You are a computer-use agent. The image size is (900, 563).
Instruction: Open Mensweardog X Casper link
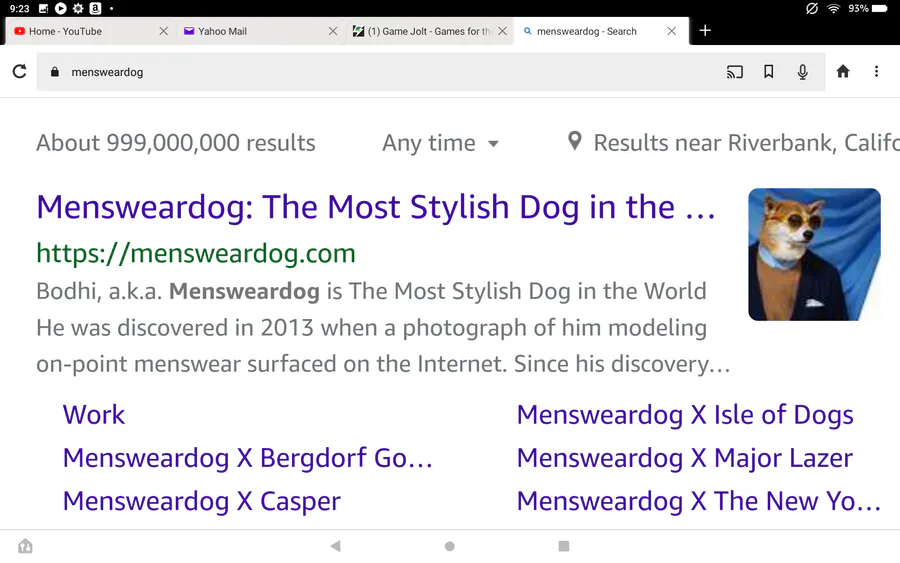201,501
